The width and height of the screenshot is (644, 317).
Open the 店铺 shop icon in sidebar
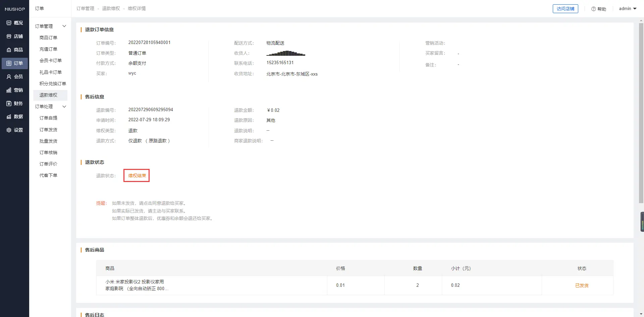(x=9, y=36)
